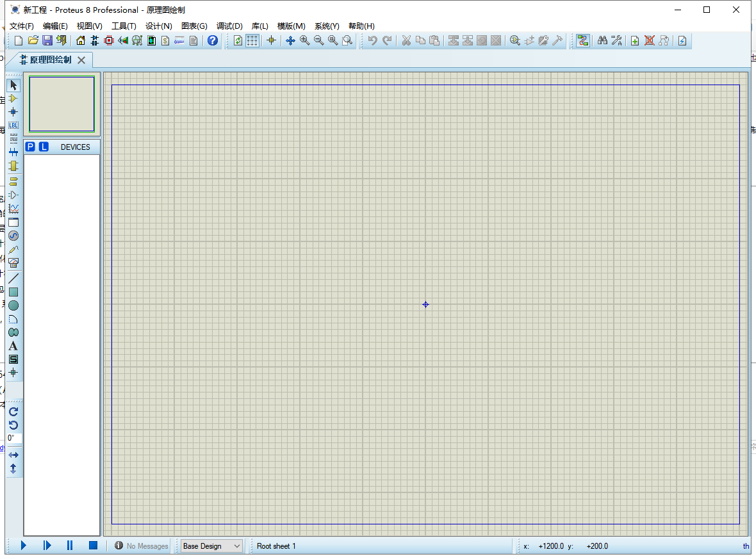Screen dimensions: 756x559
Task: Choose the Wire Label mode tool
Action: point(13,126)
